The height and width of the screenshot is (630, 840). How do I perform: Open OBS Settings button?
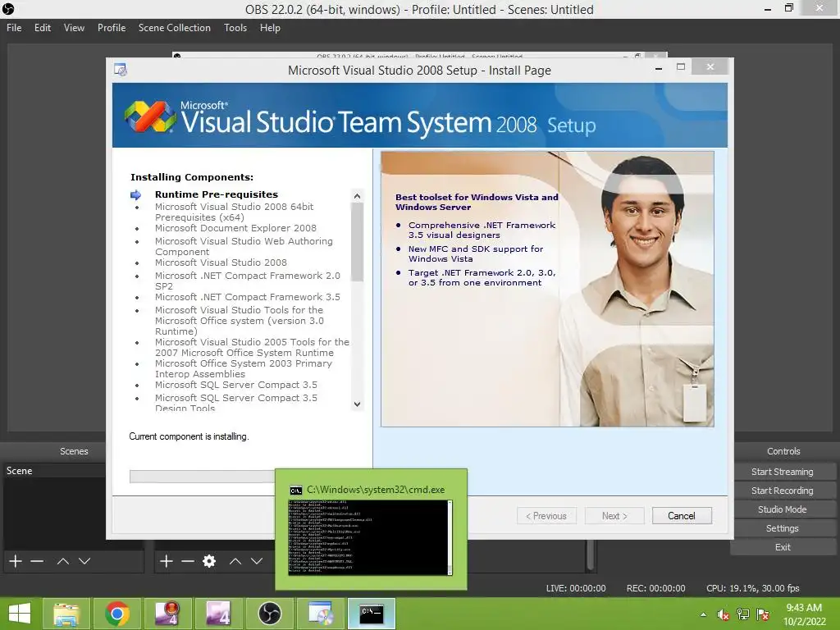[782, 528]
